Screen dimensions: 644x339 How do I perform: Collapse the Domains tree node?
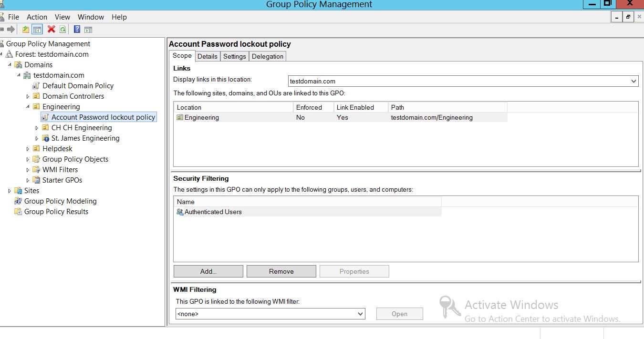pos(10,65)
